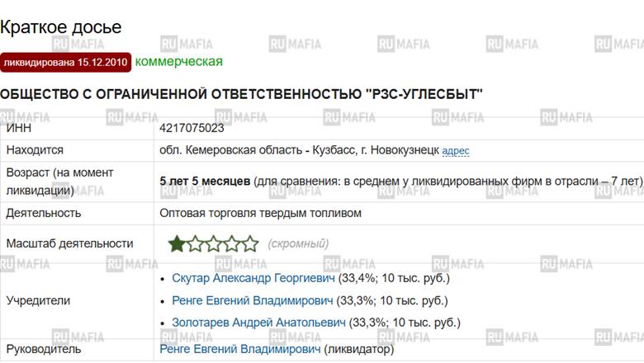
Task: Open liquidator Ренге Евгений Владимирович in Руководитель row
Action: point(240,349)
